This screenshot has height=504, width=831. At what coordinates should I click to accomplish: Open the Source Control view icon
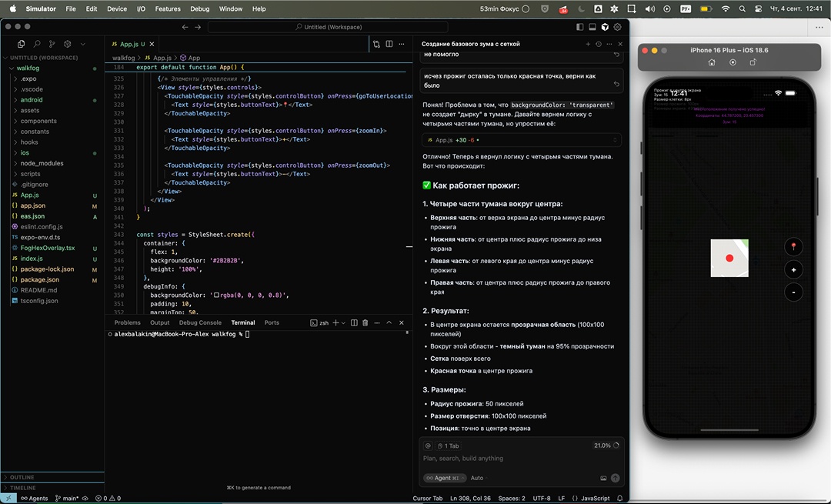pos(52,45)
